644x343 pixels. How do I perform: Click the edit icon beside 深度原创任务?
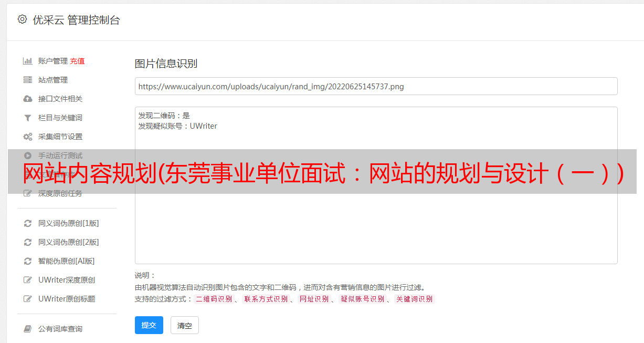pyautogui.click(x=28, y=193)
